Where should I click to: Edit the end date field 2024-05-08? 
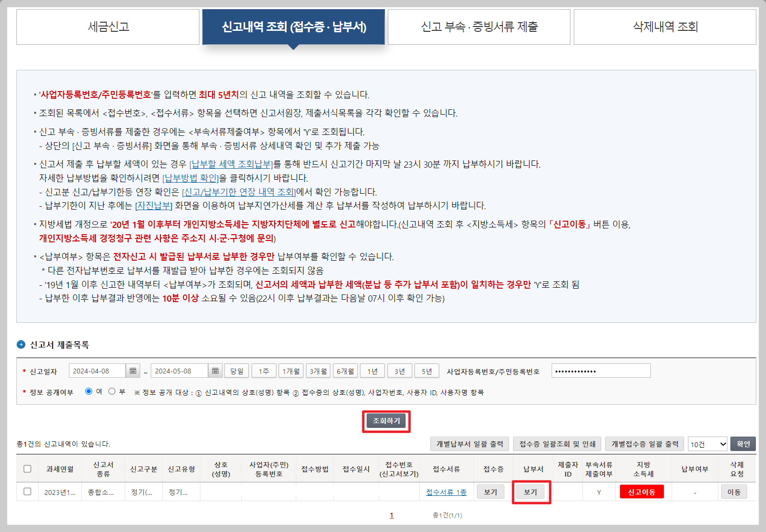click(180, 371)
